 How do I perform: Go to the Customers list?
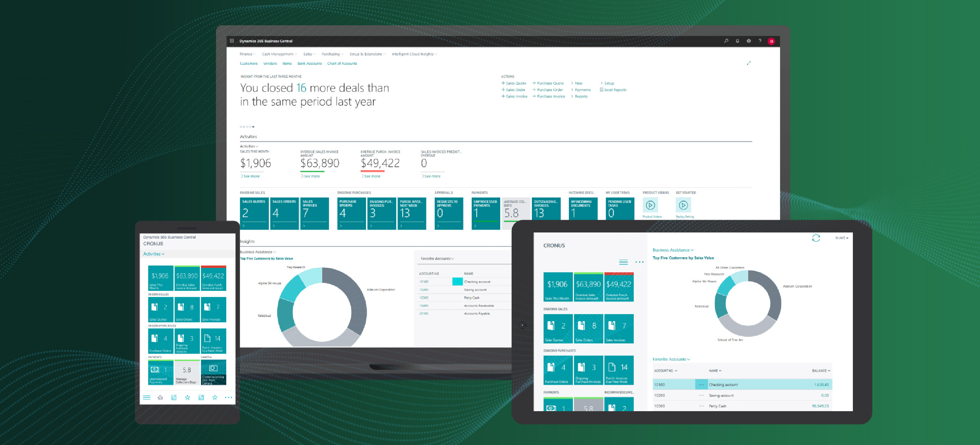coord(248,63)
